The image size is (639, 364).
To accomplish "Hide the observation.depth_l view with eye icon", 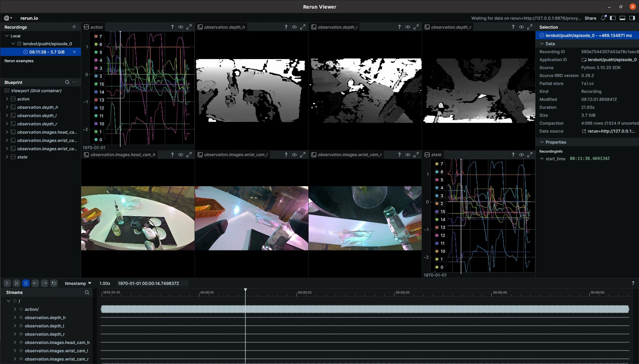I will coord(408,27).
